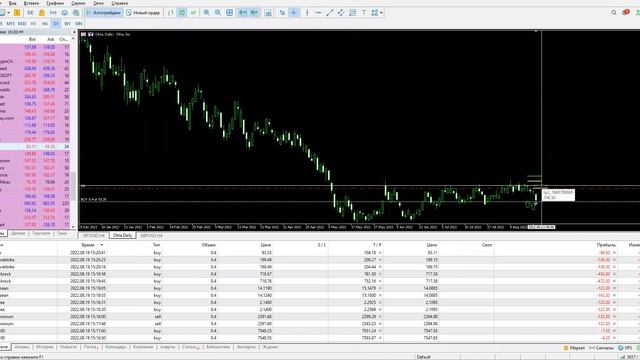Click the Новый ордер button
This screenshot has width=640, height=360.
pos(143,13)
